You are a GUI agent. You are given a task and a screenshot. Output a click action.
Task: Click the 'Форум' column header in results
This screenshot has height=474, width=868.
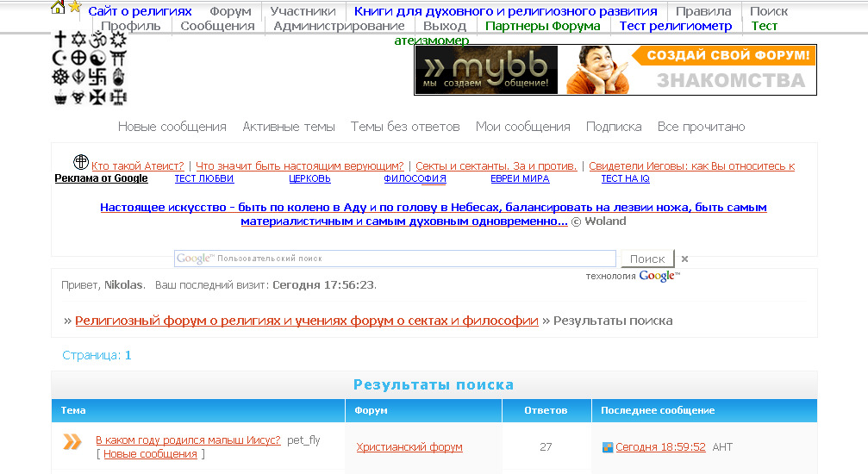coord(371,410)
